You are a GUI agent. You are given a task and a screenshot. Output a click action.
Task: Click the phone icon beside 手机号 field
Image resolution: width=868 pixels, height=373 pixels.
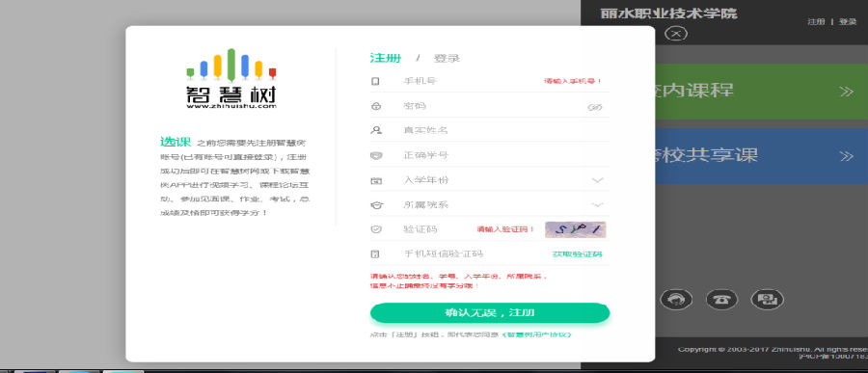point(375,81)
